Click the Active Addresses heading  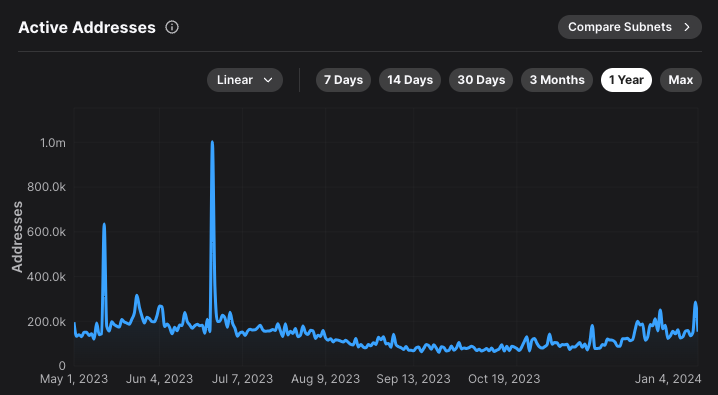click(87, 27)
